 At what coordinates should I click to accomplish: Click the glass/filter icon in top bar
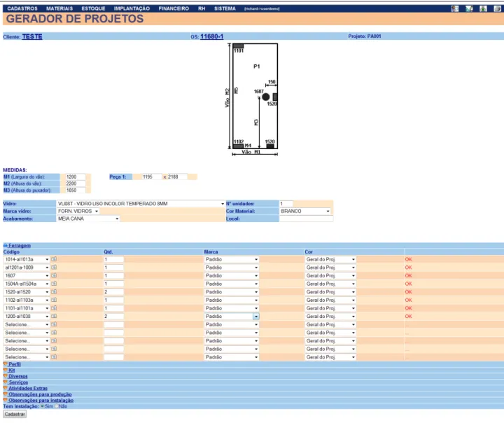click(469, 8)
